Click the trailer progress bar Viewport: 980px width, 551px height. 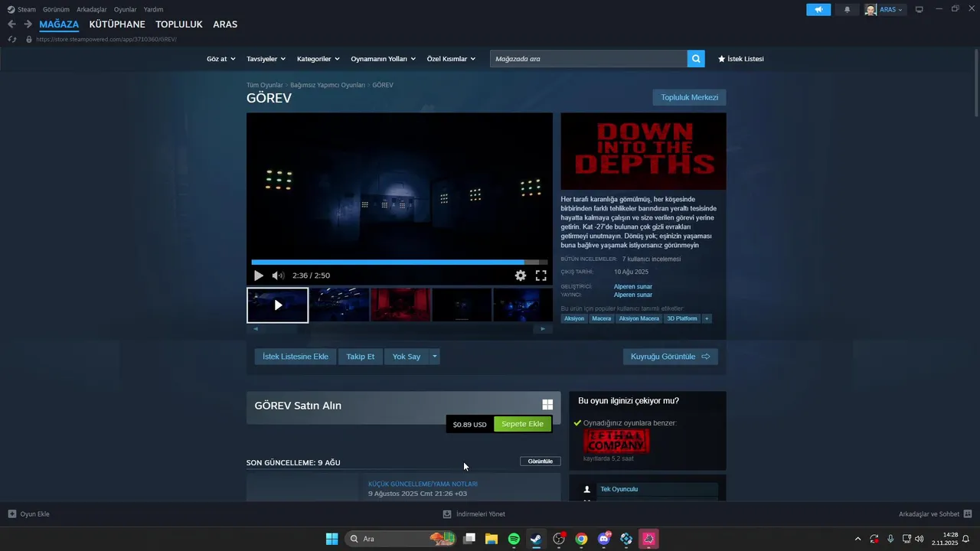pos(400,262)
